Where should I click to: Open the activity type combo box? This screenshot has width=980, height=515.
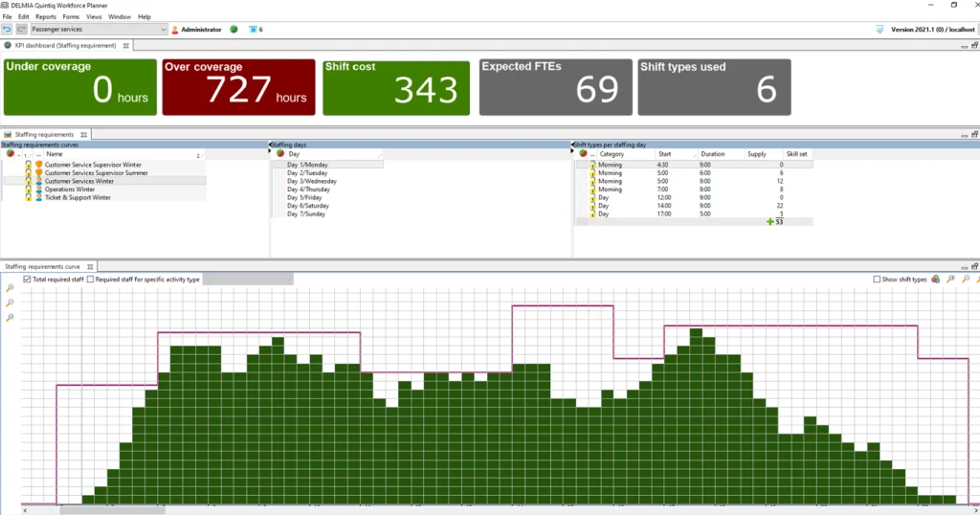click(x=248, y=280)
